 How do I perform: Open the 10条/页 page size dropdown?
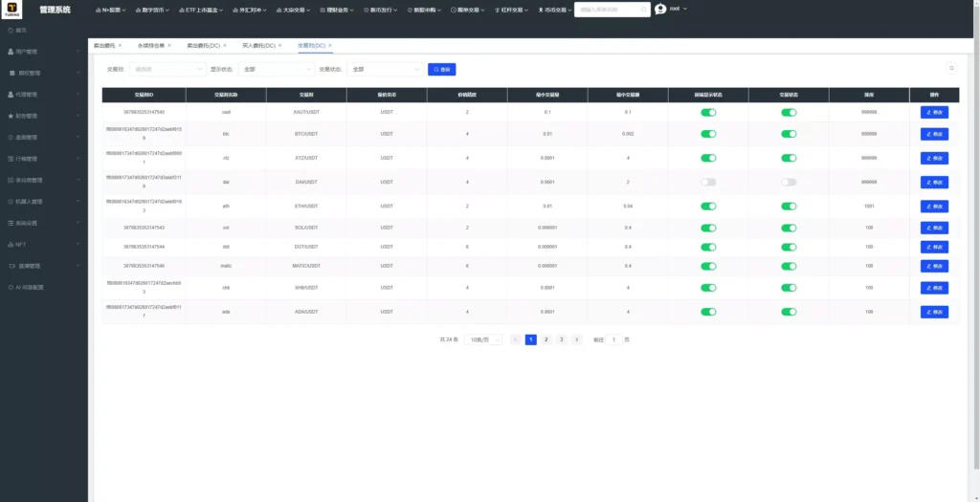(x=483, y=339)
